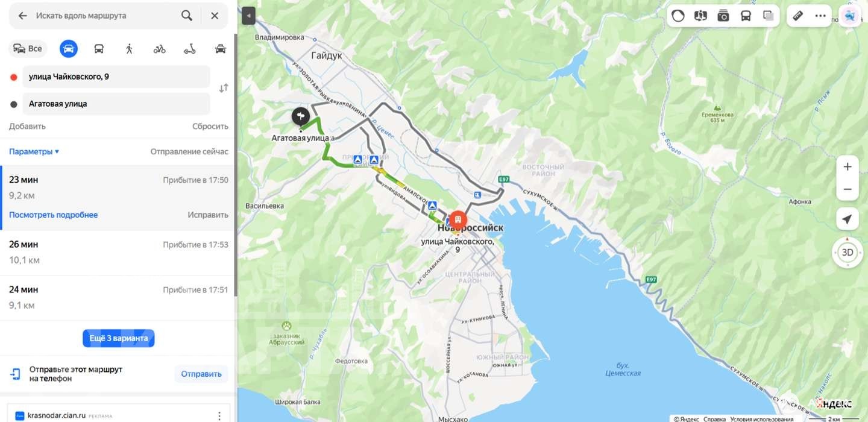Toggle moving public transport layer
The height and width of the screenshot is (422, 868).
746,16
